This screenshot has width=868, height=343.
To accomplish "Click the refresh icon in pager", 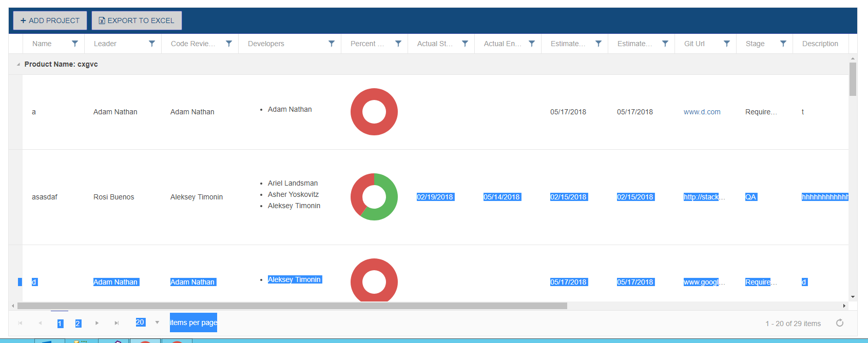I will [x=840, y=322].
